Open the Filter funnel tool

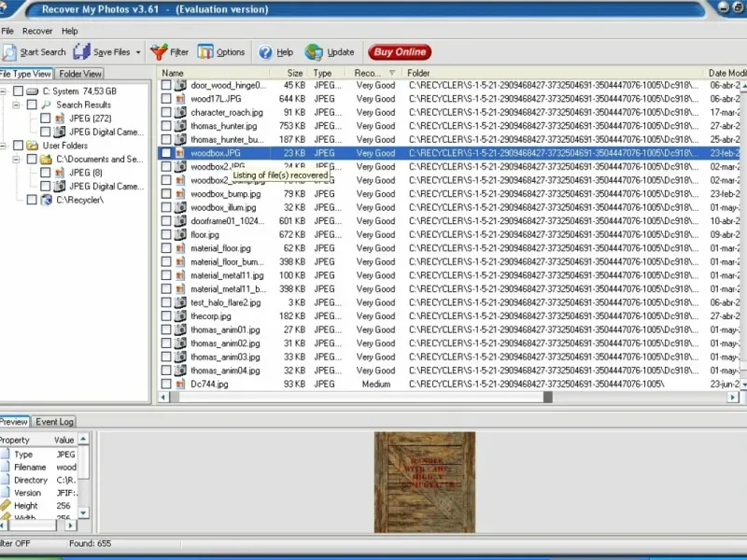(x=159, y=52)
